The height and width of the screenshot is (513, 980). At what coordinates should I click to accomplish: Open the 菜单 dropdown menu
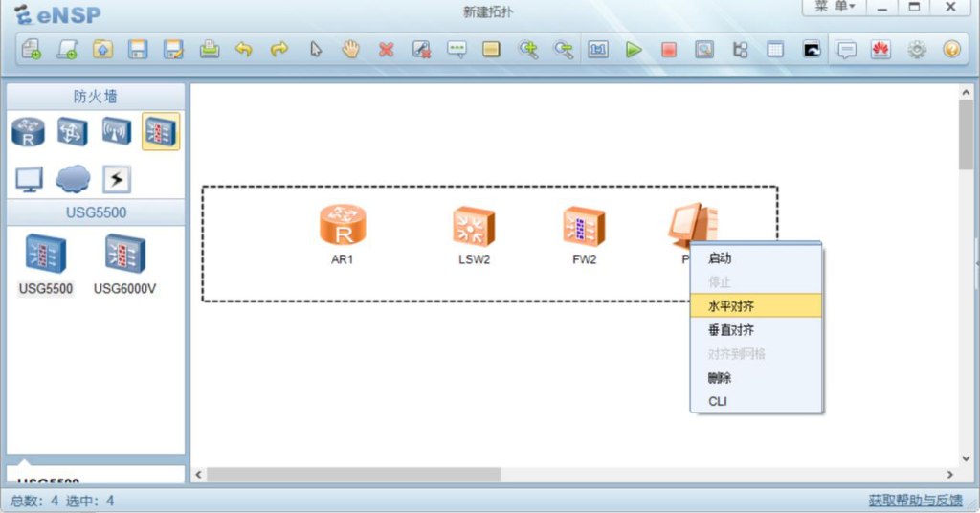click(835, 7)
